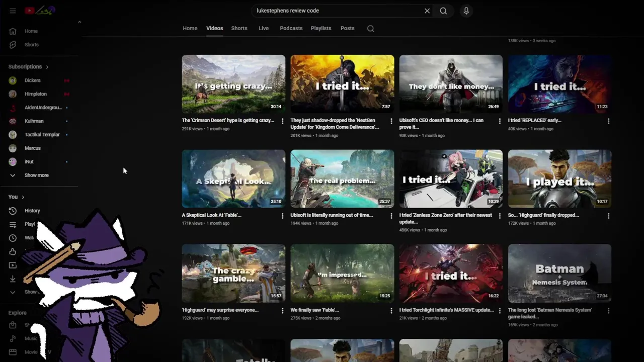Image resolution: width=644 pixels, height=362 pixels.
Task: Click the Dickers channel avatar
Action: tap(13, 80)
